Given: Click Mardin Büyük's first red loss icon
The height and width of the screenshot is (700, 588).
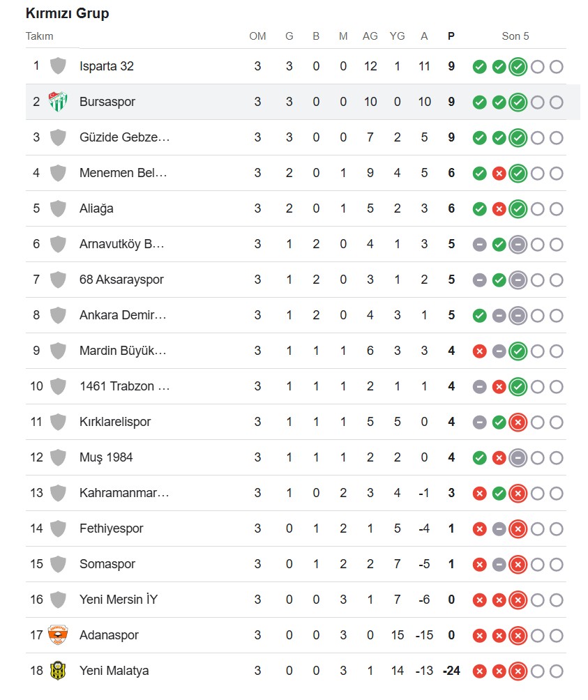Looking at the screenshot, I should pos(479,351).
